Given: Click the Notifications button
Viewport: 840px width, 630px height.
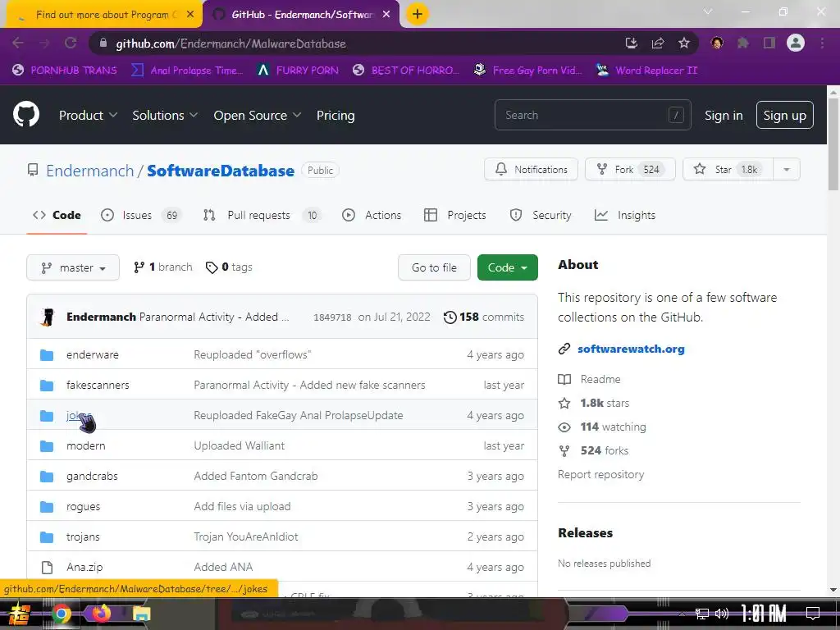Looking at the screenshot, I should pos(531,169).
